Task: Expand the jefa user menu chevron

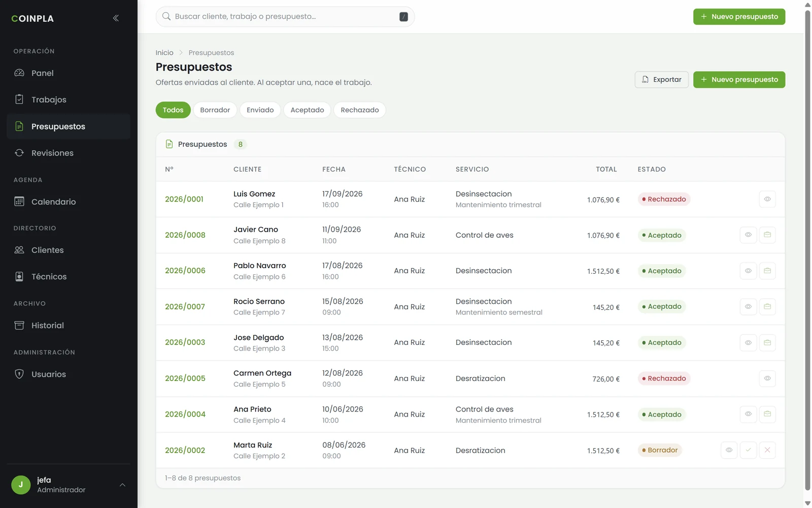Action: (122, 485)
